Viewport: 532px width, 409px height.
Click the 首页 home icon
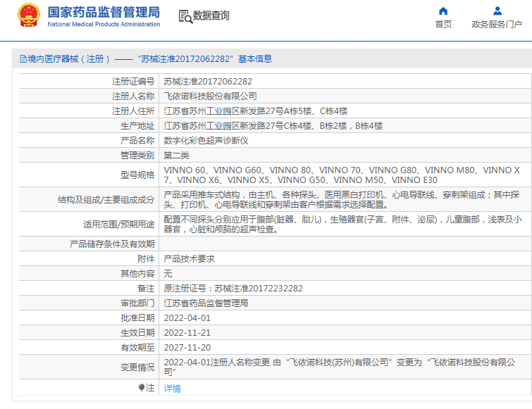(443, 11)
